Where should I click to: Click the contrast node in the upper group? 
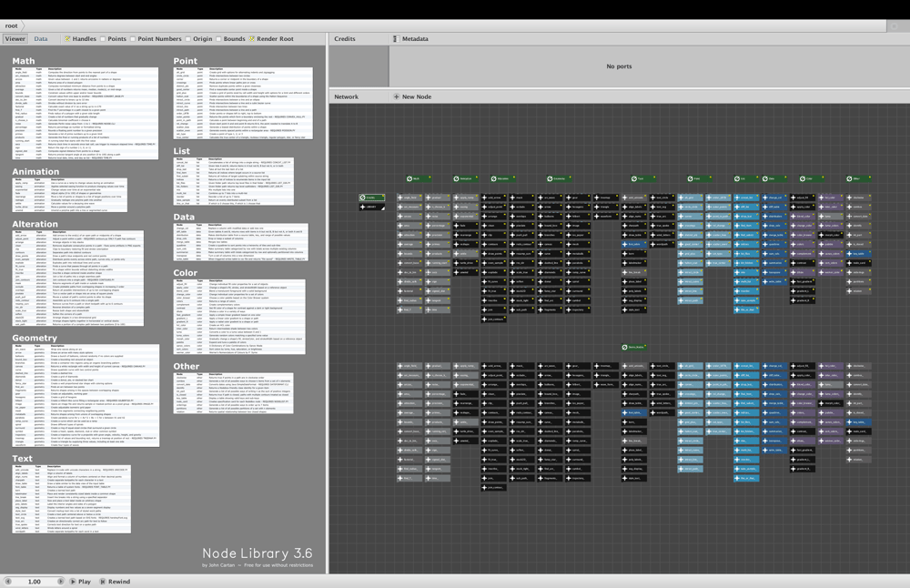803,263
